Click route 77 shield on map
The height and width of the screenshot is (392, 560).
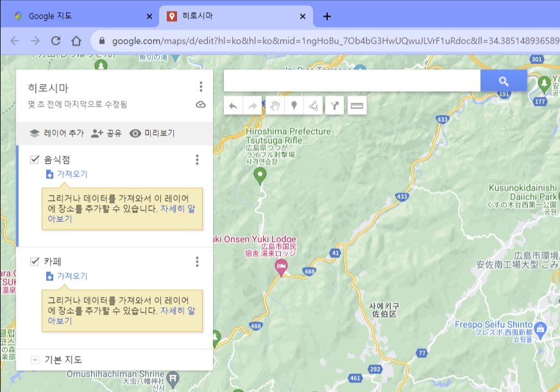tap(422, 353)
